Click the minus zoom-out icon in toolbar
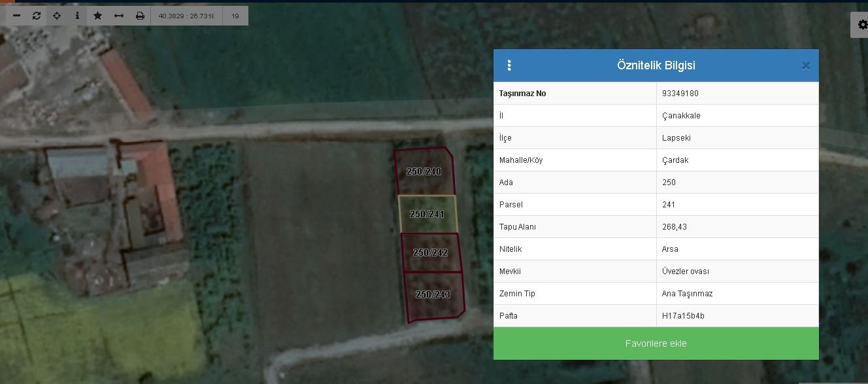868x384 pixels. (x=17, y=16)
